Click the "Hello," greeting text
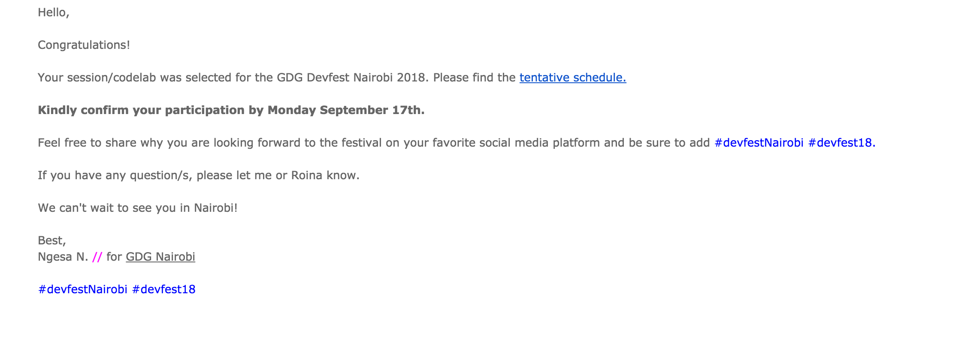Screen dimensions: 980x355 coord(54,12)
